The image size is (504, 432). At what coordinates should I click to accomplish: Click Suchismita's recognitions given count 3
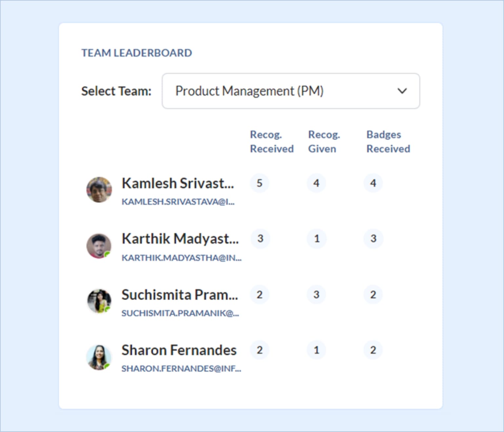316,294
